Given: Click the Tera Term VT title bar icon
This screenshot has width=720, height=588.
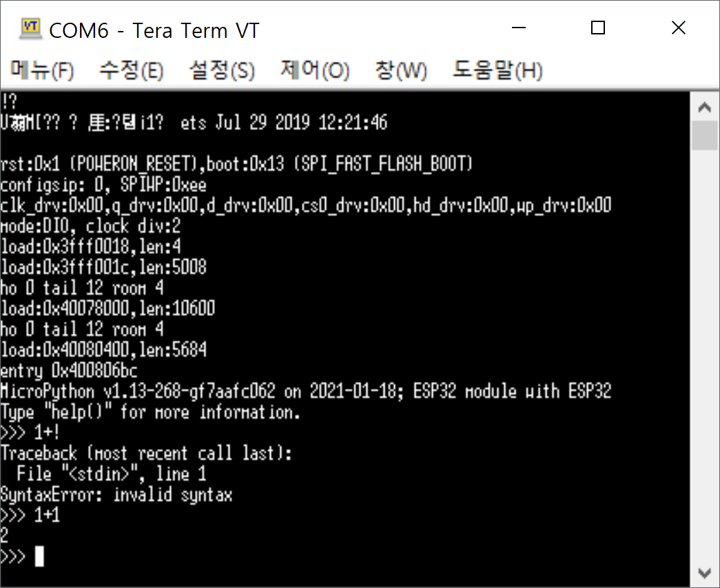Looking at the screenshot, I should click(x=30, y=29).
